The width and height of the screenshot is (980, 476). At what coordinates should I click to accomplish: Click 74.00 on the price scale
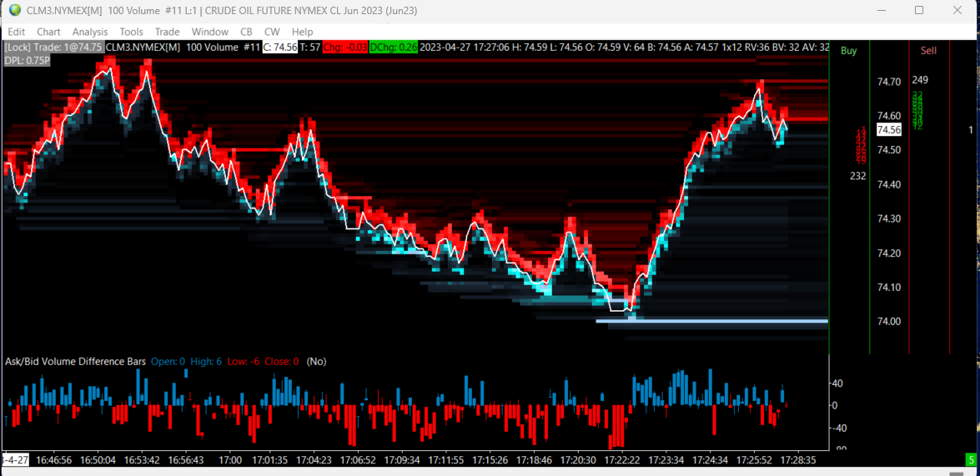click(889, 322)
